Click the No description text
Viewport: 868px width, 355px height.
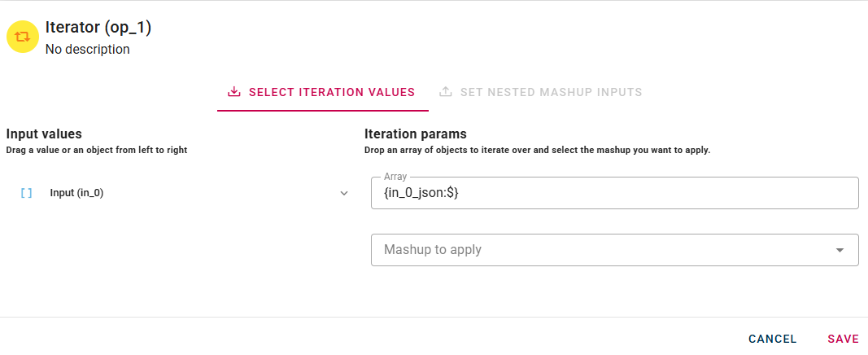88,50
